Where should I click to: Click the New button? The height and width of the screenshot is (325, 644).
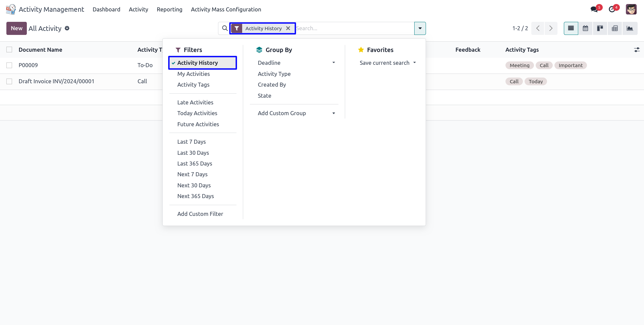[x=16, y=29]
